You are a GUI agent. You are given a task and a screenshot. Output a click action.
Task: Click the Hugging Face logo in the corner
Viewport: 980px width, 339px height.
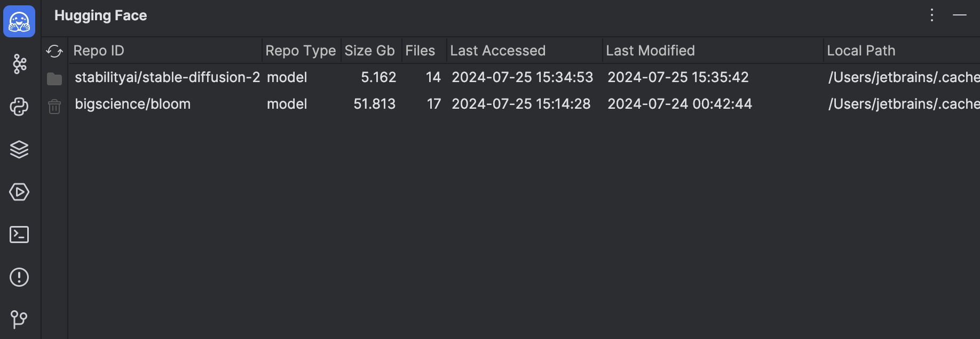[19, 21]
